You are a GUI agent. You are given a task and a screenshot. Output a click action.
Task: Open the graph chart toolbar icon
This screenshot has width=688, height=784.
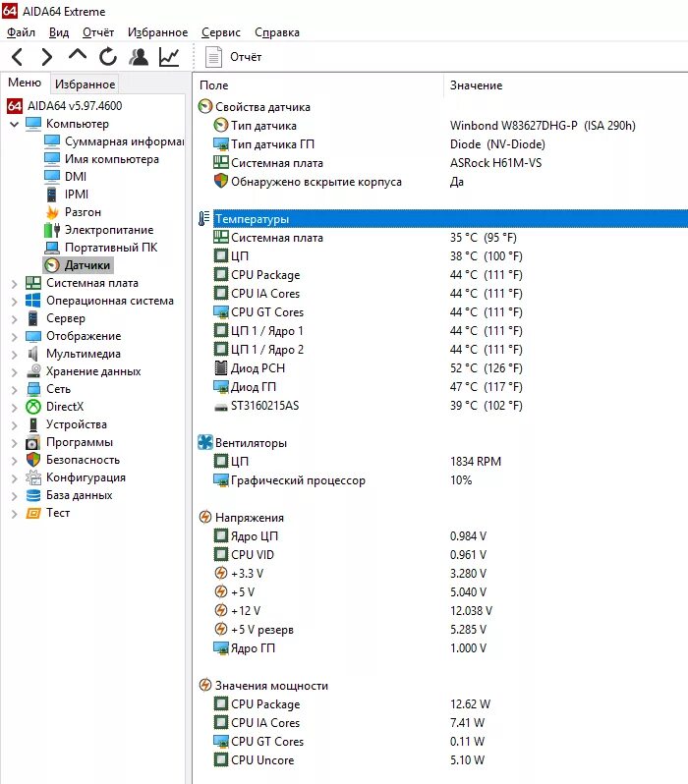point(169,57)
